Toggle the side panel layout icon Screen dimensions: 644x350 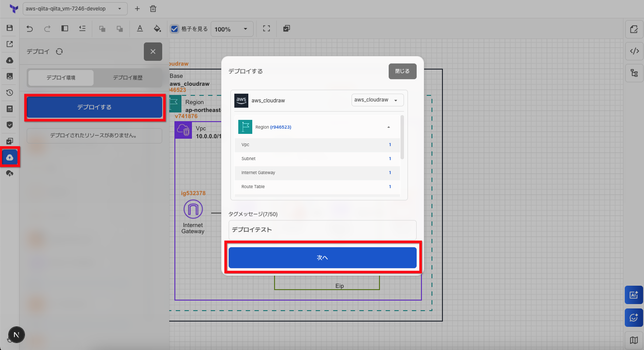point(65,29)
